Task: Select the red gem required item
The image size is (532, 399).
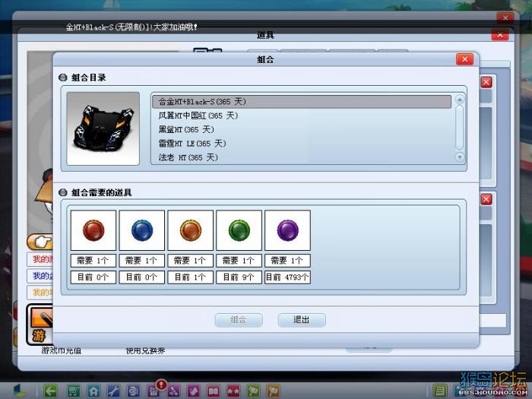Action: click(x=93, y=230)
